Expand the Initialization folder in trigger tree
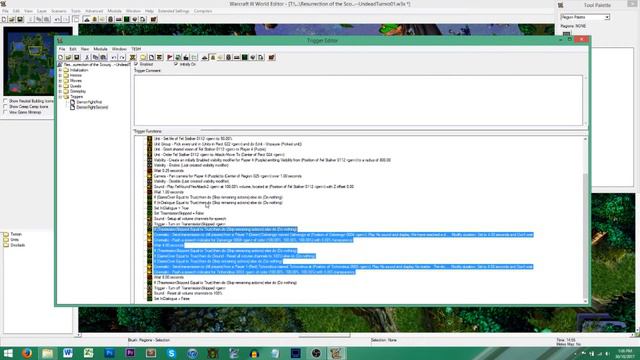This screenshot has width=640, height=360. pos(60,70)
